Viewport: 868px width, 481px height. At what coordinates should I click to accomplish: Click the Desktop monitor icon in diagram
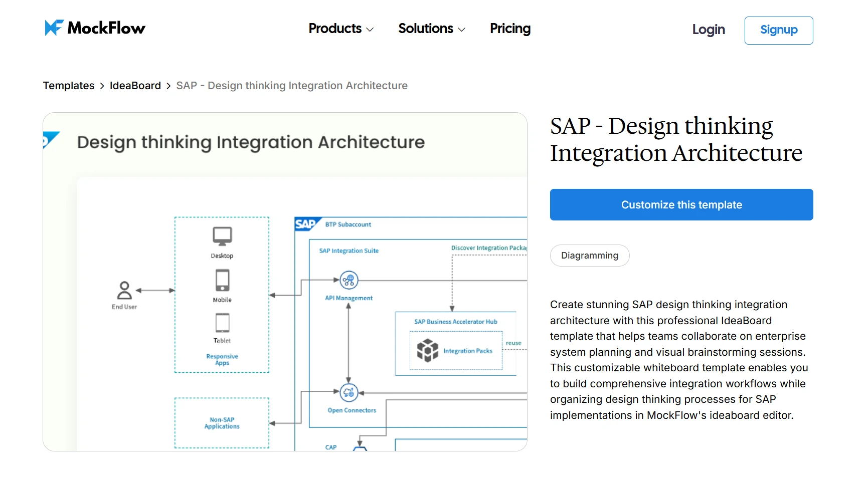click(222, 236)
